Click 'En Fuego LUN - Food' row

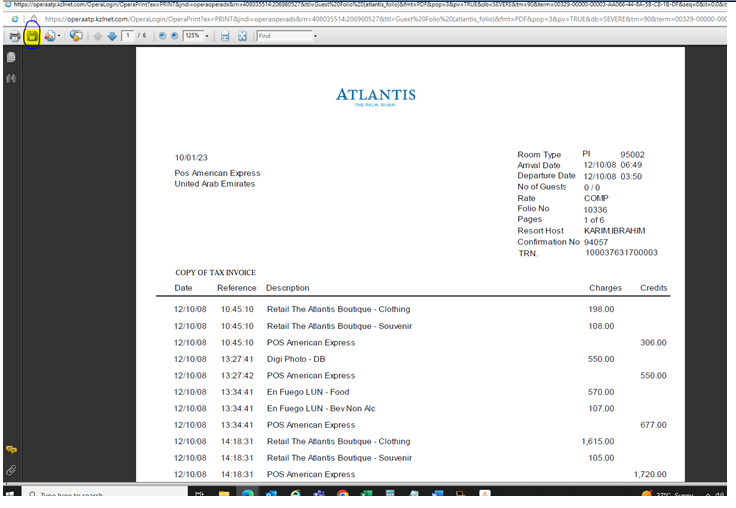click(x=308, y=392)
